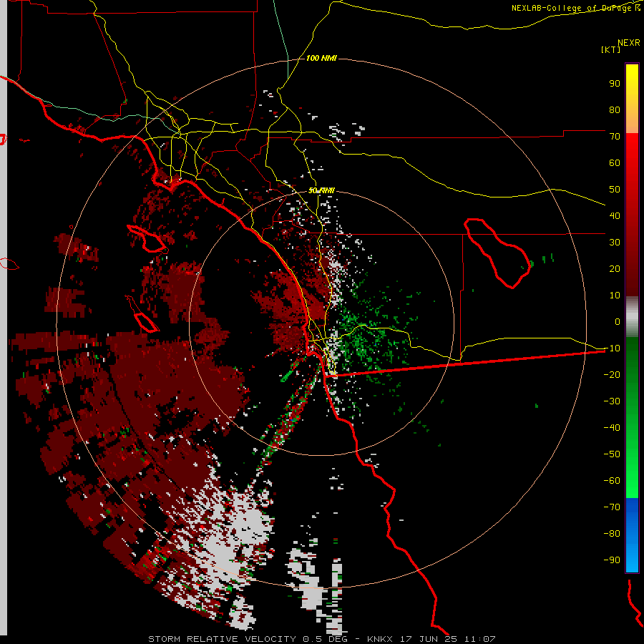Click the positive 50 knots scale label
Viewport: 644px width, 644px height.
click(615, 190)
